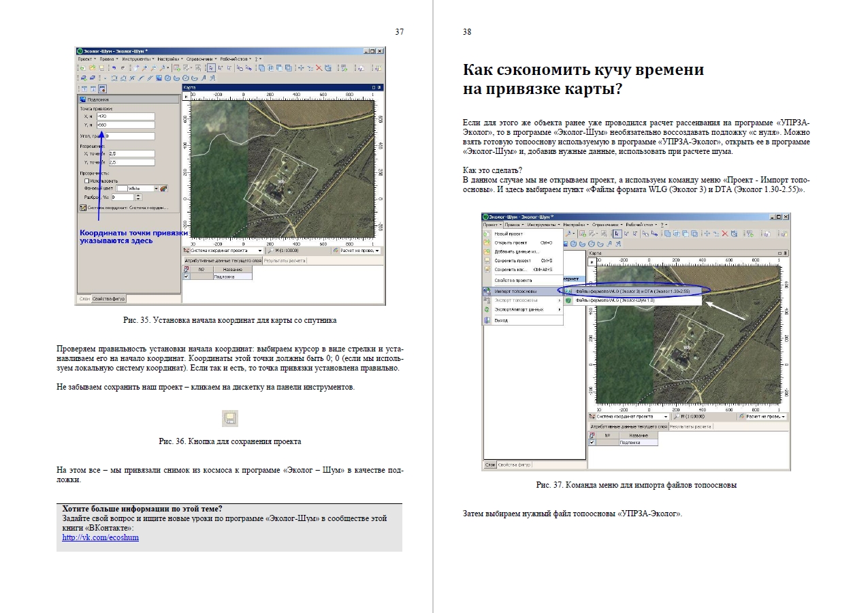Viewport: 868px width, 613px height.
Task: Click the 'Y, точек/м' resolution field
Action: point(132,162)
